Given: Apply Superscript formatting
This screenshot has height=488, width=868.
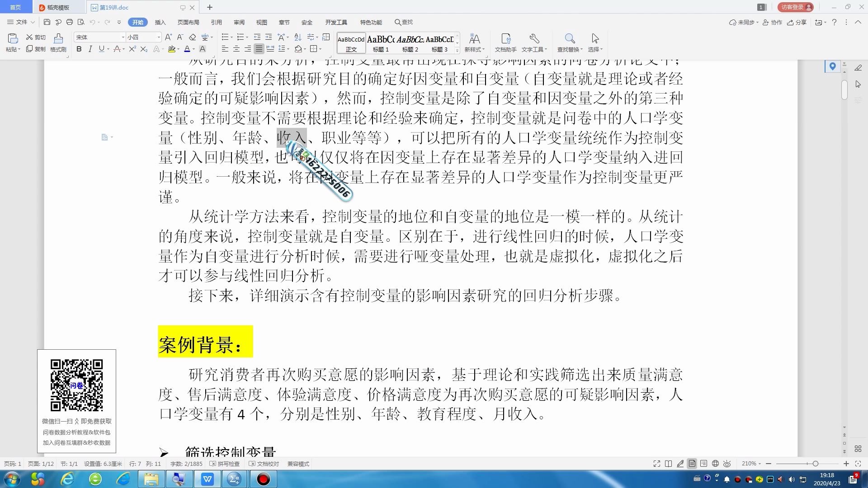Looking at the screenshot, I should (x=132, y=49).
